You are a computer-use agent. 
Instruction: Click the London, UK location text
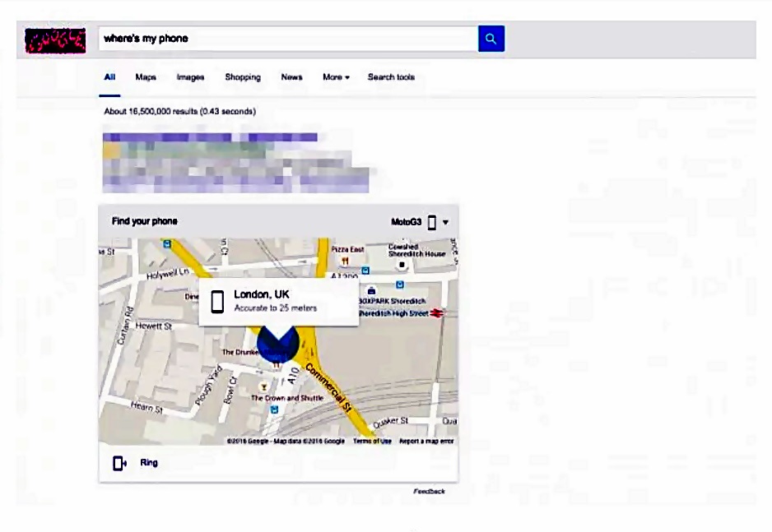click(x=262, y=294)
